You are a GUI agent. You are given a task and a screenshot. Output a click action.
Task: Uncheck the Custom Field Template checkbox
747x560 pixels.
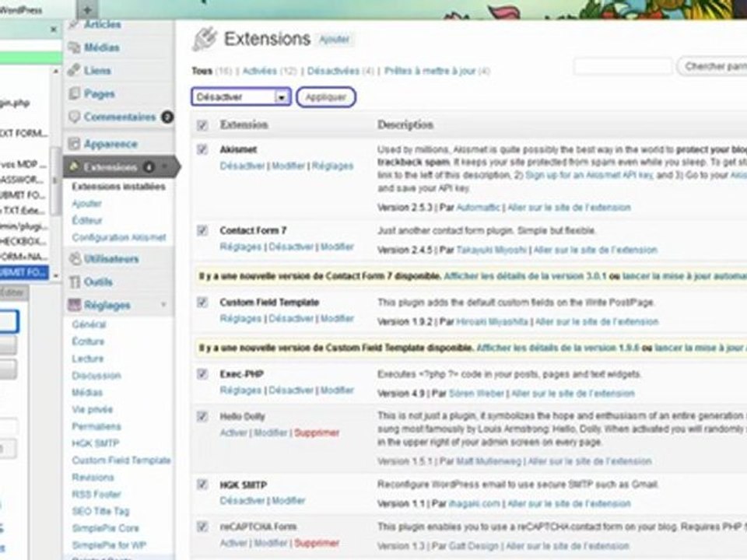pos(202,303)
